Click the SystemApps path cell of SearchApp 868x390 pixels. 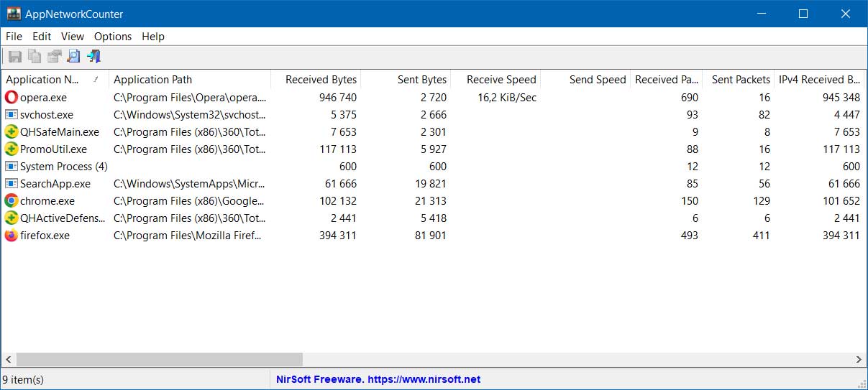(190, 183)
